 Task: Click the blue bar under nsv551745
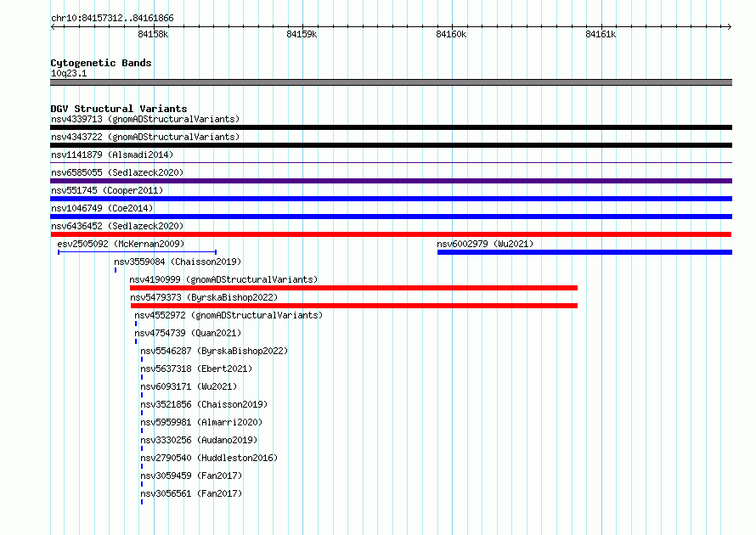pos(391,199)
